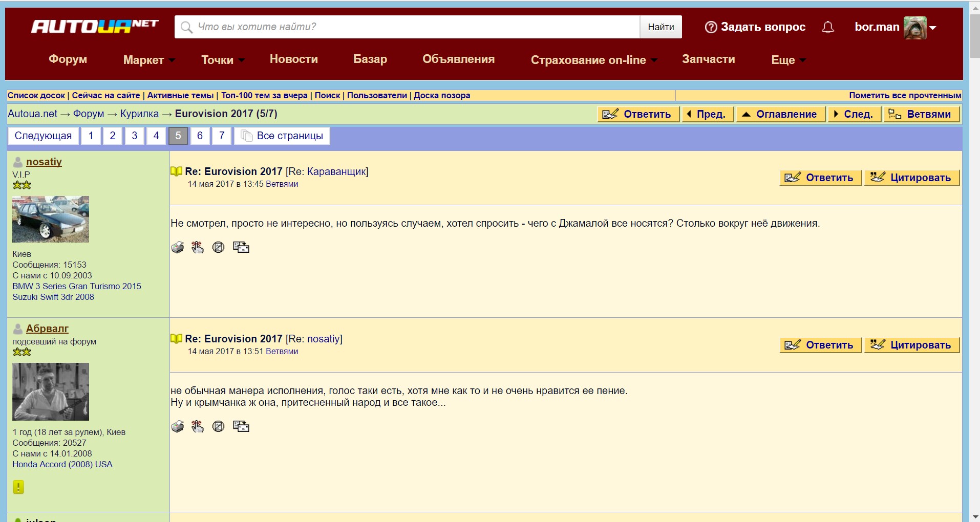The image size is (980, 522).
Task: Click nosatiy's car avatar thumbnail
Action: coord(51,219)
